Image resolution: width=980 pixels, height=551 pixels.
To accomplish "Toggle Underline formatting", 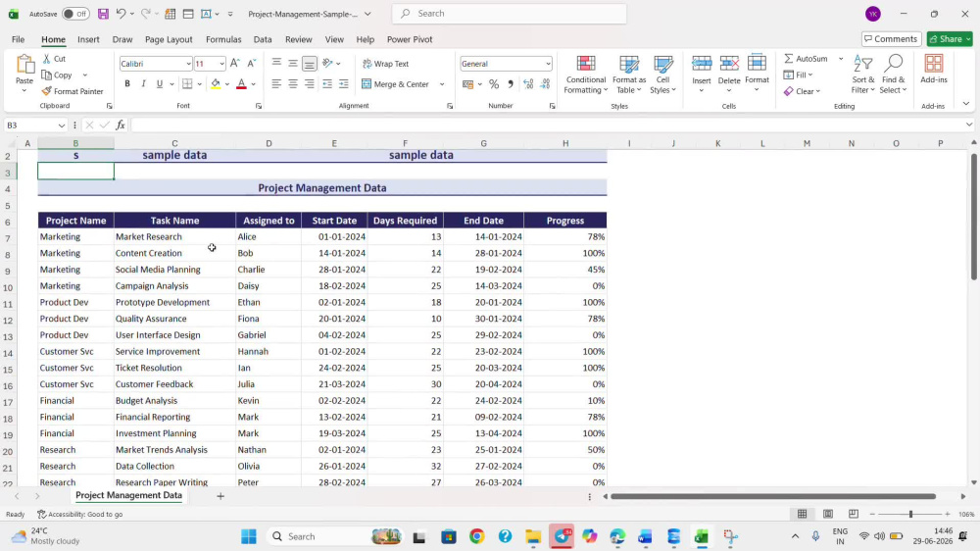I will (x=160, y=83).
